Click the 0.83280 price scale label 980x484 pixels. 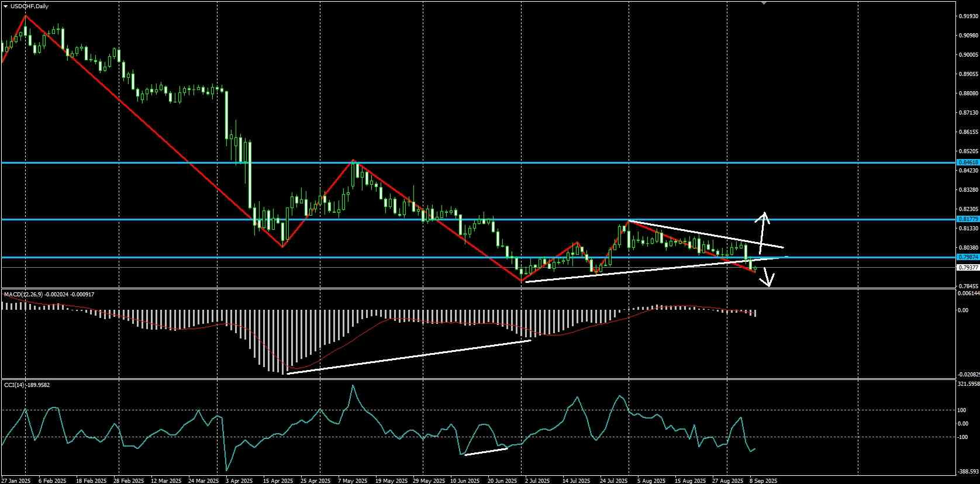click(969, 190)
